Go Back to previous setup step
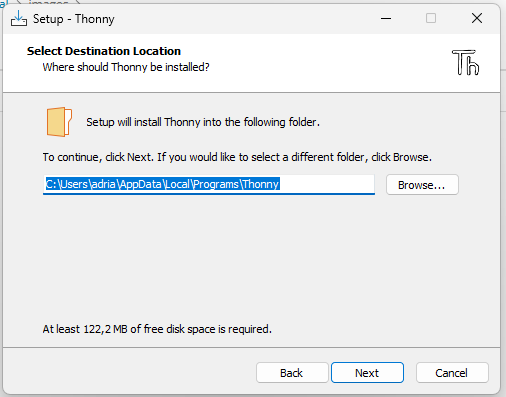 coord(292,373)
